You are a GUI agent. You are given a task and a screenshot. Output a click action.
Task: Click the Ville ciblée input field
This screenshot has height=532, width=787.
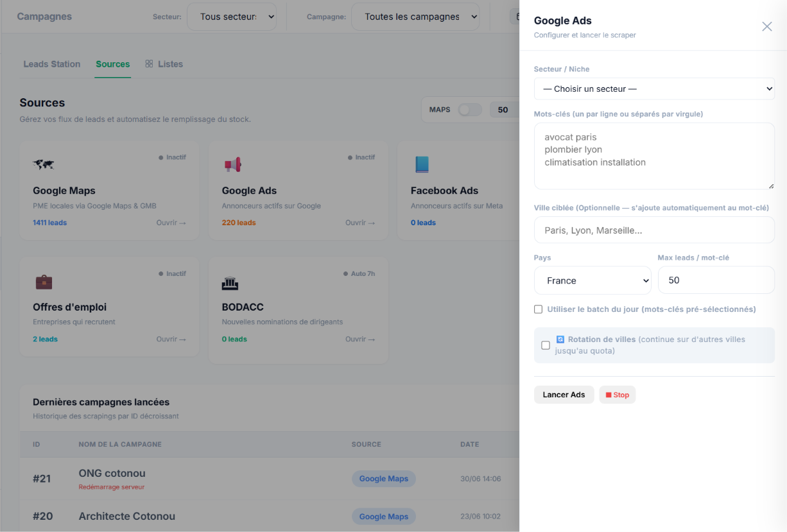click(x=654, y=230)
